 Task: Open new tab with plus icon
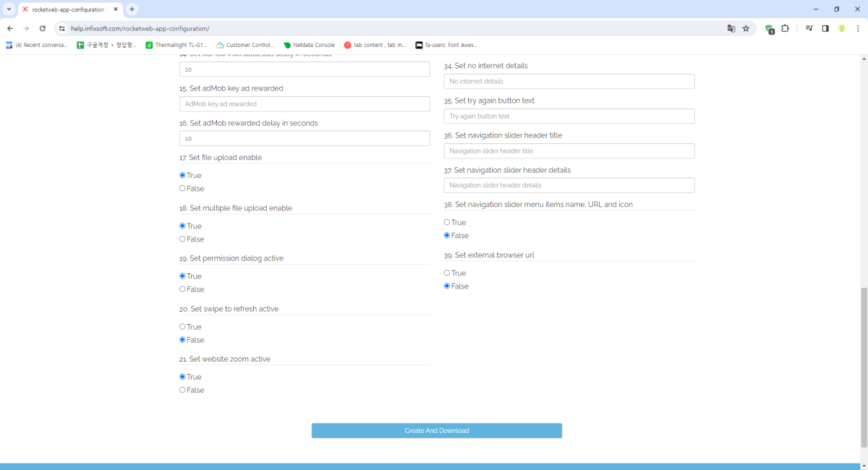pos(132,9)
